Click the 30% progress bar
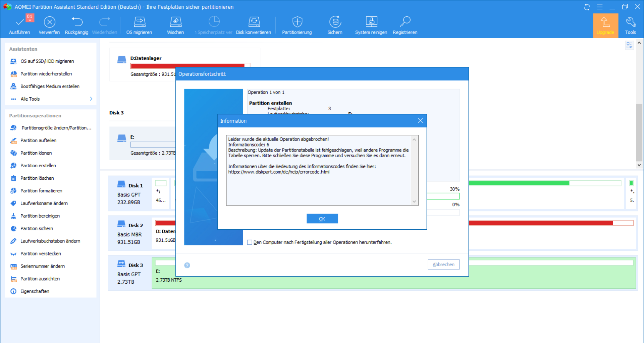This screenshot has width=644, height=343. [443, 196]
